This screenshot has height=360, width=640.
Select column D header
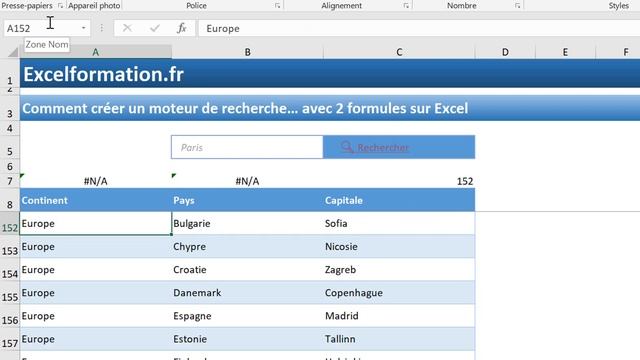point(505,52)
